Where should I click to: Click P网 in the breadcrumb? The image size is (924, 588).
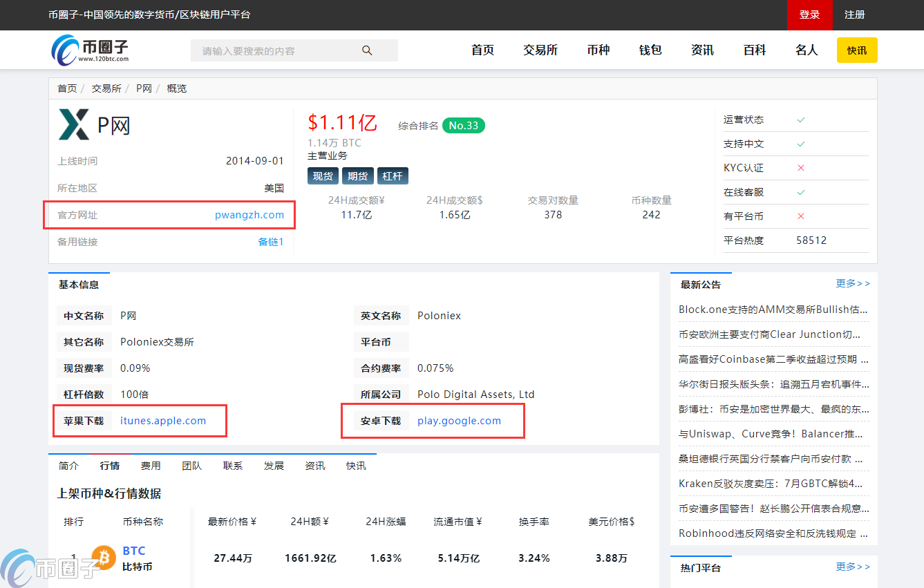[x=144, y=88]
